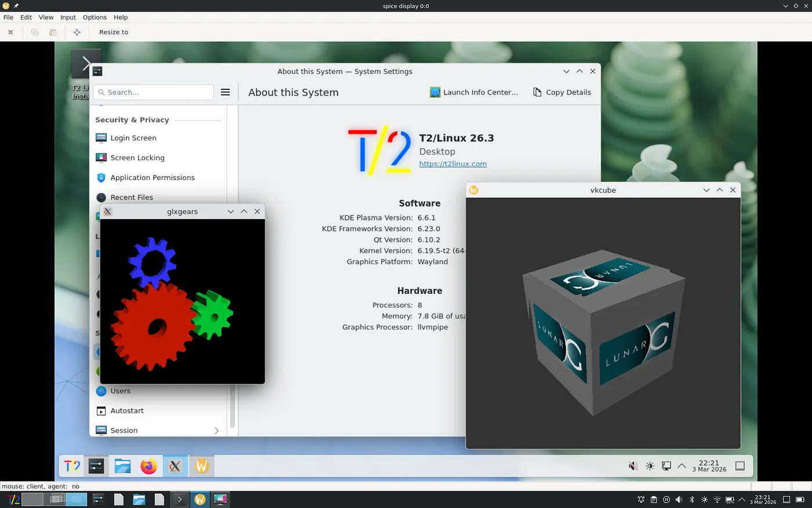Click the T2 application launcher in guest panel
812x508 pixels.
pos(72,466)
